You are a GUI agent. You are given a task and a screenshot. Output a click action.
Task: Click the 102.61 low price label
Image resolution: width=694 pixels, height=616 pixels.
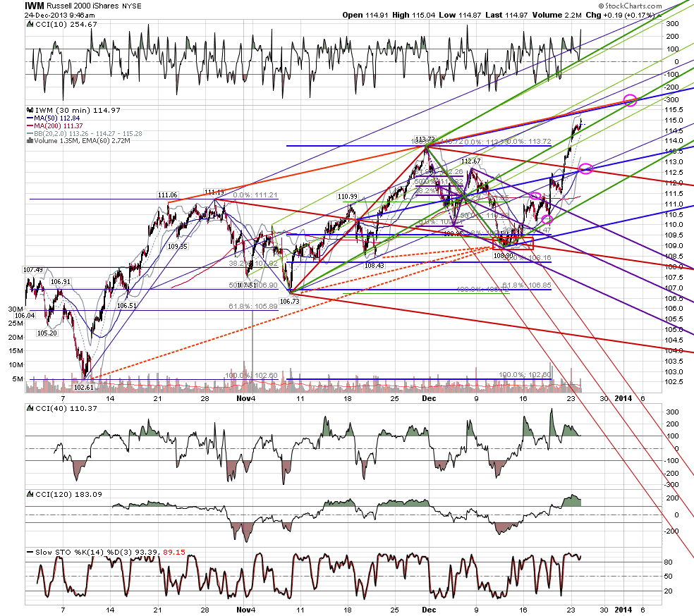84,388
